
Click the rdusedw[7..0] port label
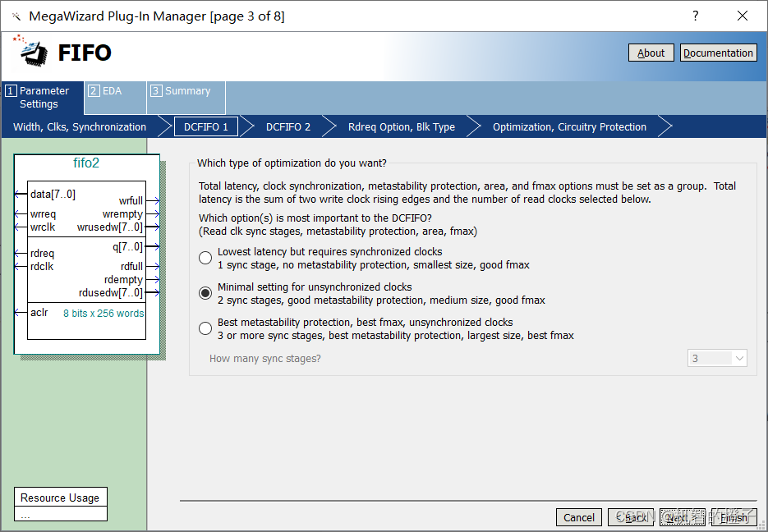click(111, 292)
